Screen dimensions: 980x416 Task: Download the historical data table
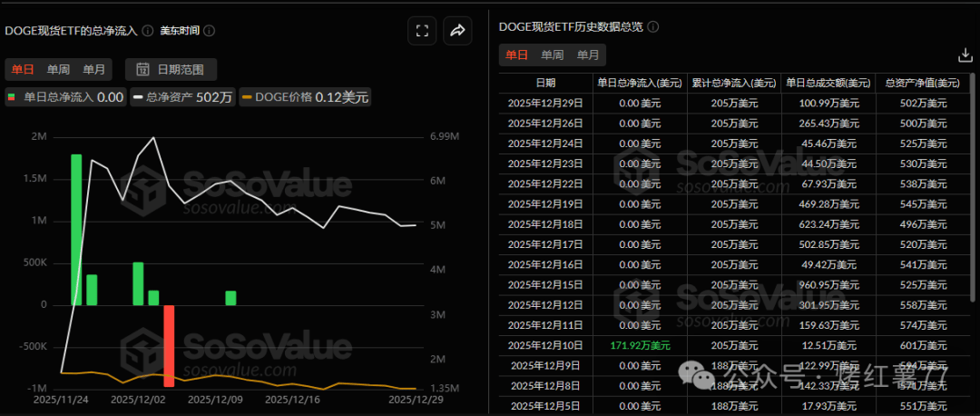click(x=965, y=54)
